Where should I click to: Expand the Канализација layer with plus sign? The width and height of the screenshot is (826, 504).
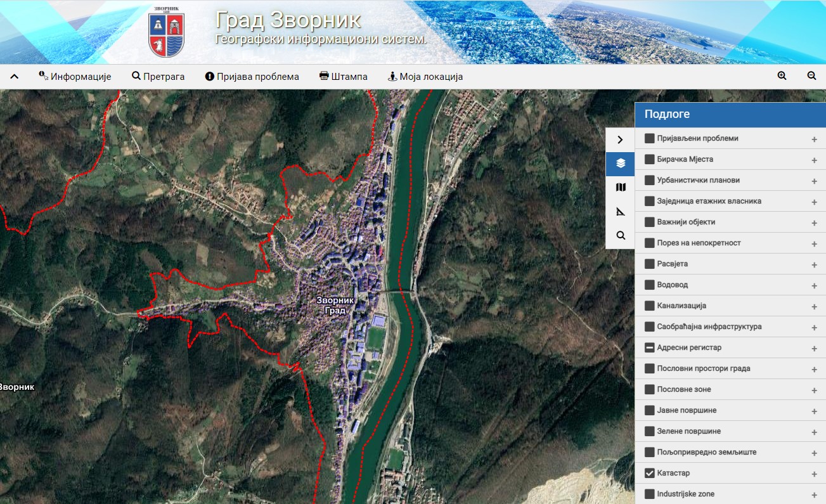point(814,306)
